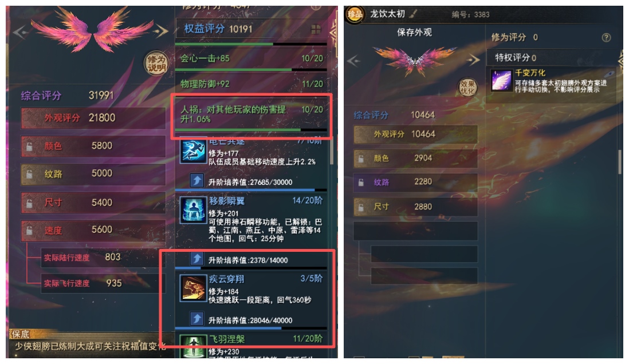Show the previous wing with the left panel's left arrow
This screenshot has width=629, height=364.
pyautogui.click(x=20, y=32)
